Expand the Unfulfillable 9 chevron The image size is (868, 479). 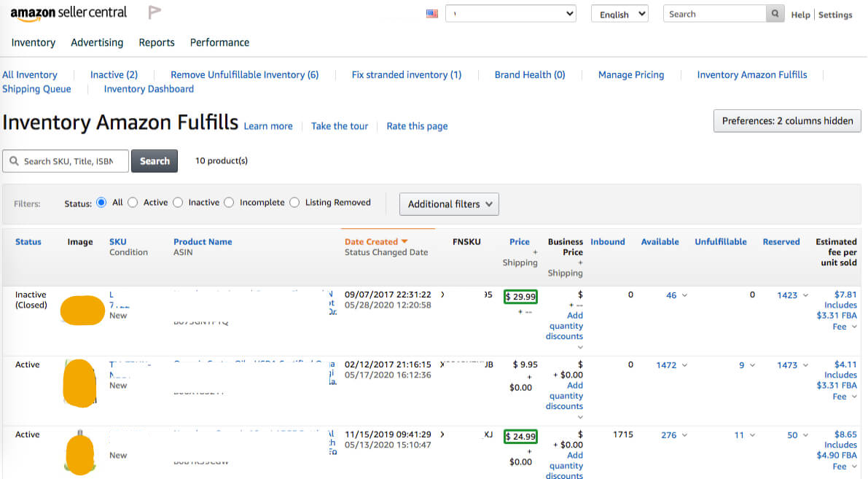tap(751, 365)
